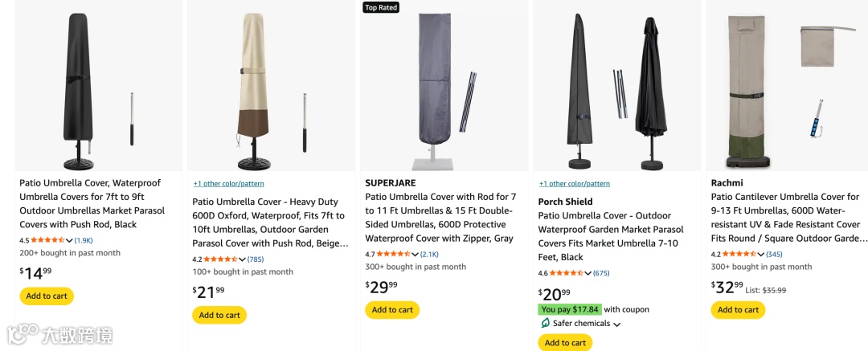Open '+1 other color/pattern' above Porch Shield
This screenshot has height=351, width=868.
click(574, 183)
